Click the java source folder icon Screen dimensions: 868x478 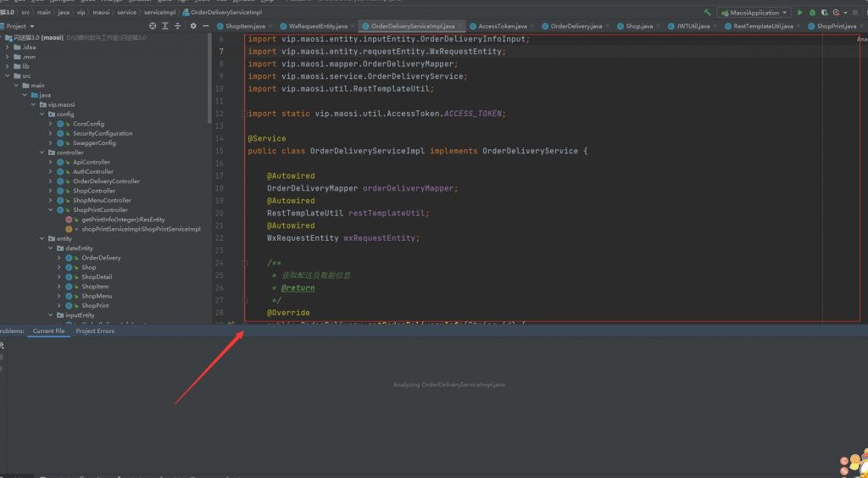(x=34, y=95)
